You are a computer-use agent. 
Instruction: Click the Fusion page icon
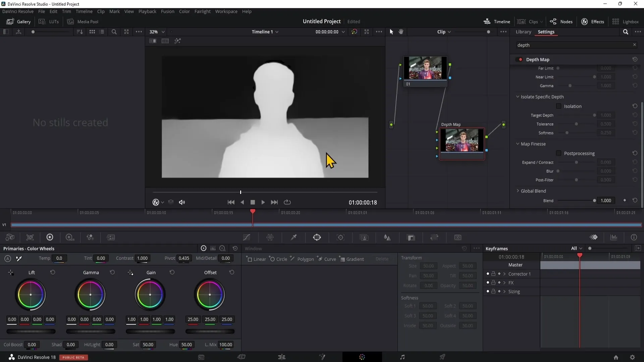click(322, 357)
